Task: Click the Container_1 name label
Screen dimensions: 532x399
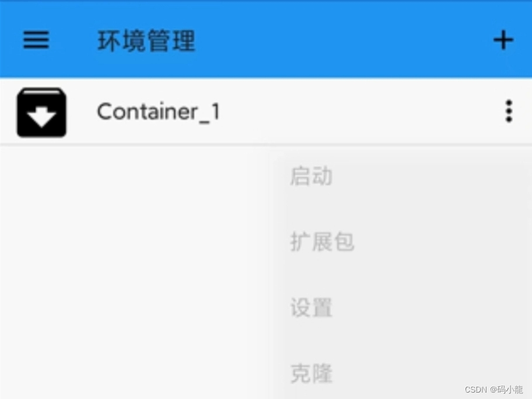Action: tap(159, 112)
